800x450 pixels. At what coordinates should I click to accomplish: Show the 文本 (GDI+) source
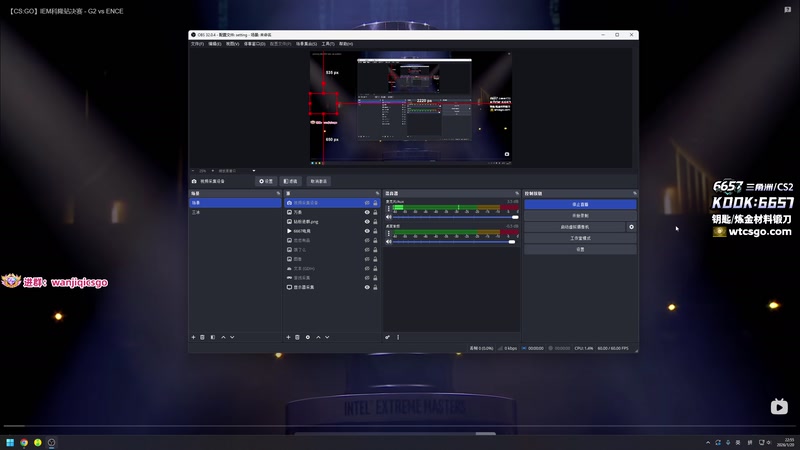coord(367,268)
